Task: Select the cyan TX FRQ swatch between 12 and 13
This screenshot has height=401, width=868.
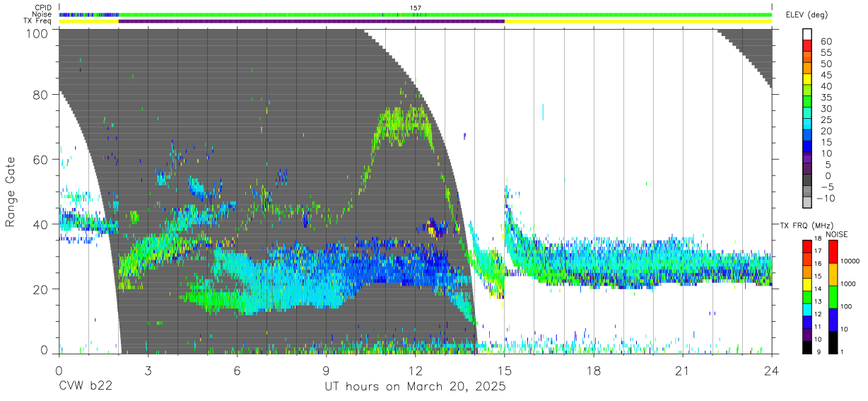Action: pos(808,308)
